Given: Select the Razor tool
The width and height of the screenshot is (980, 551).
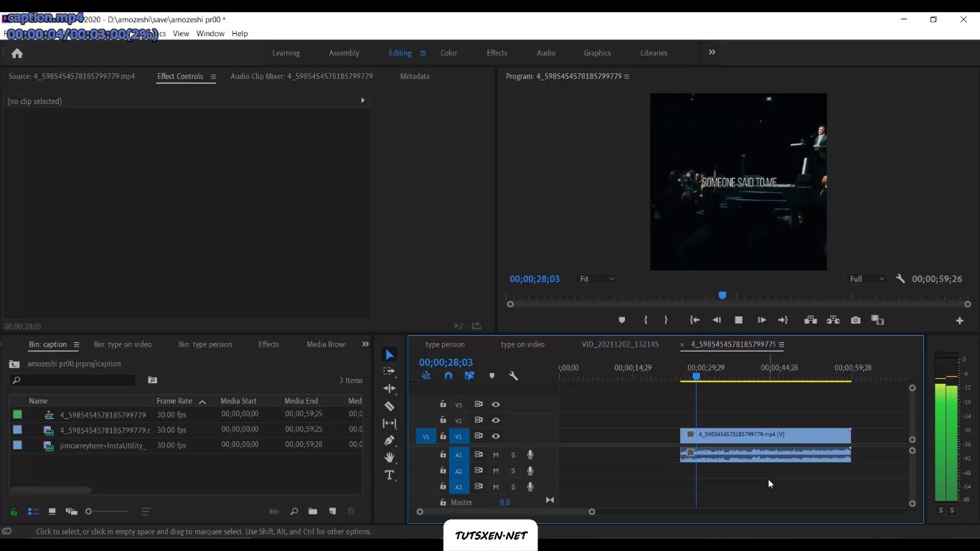Looking at the screenshot, I should (390, 406).
